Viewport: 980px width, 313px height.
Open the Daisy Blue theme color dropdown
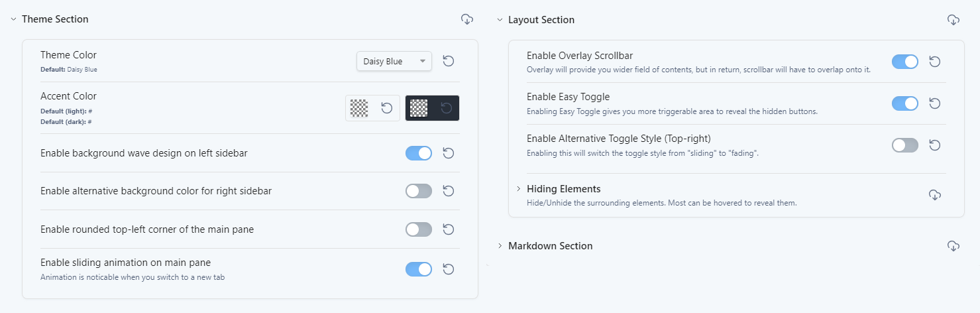tap(394, 61)
